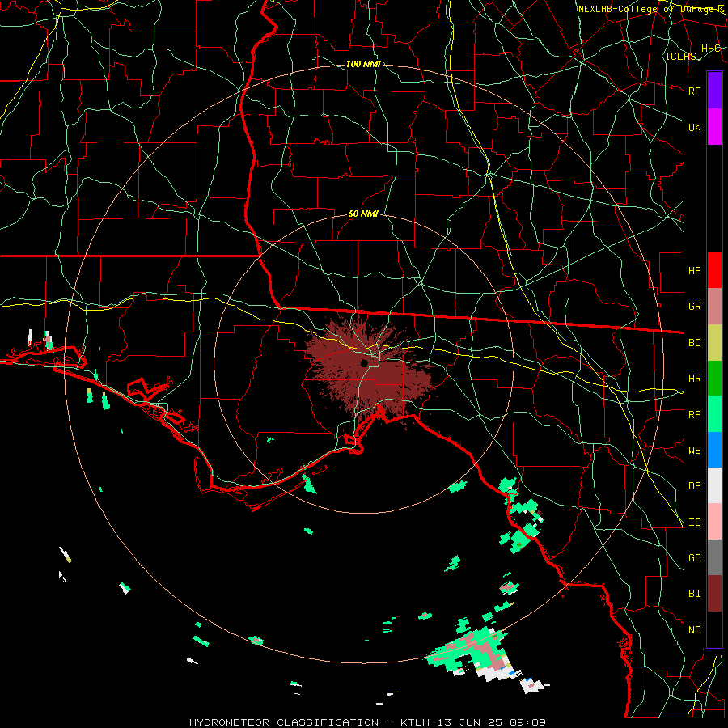The image size is (728, 728).
Task: Click the 'GR' legend label
Action: coord(694,307)
